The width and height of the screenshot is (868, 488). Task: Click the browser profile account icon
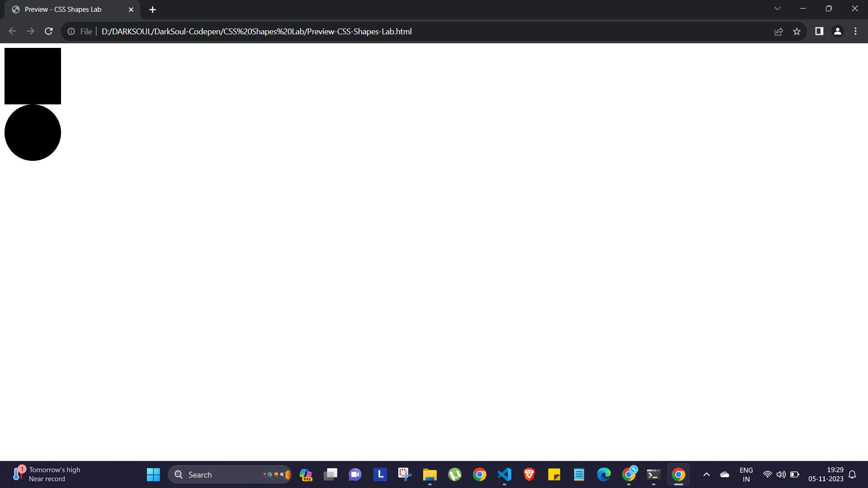coord(838,32)
